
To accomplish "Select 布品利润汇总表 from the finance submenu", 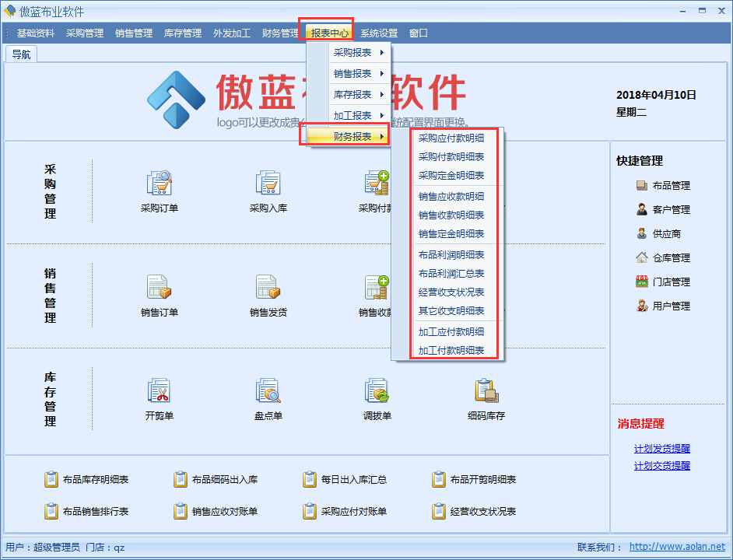I will (x=451, y=274).
